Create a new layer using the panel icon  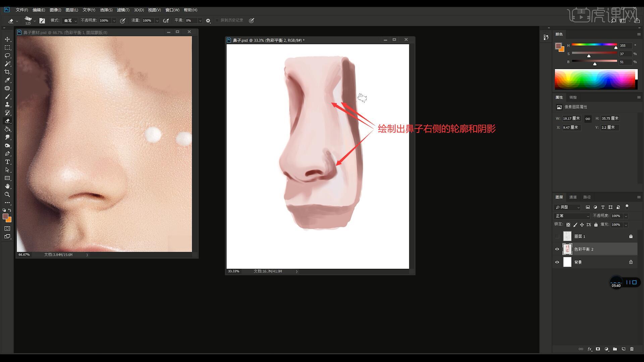[624, 349]
